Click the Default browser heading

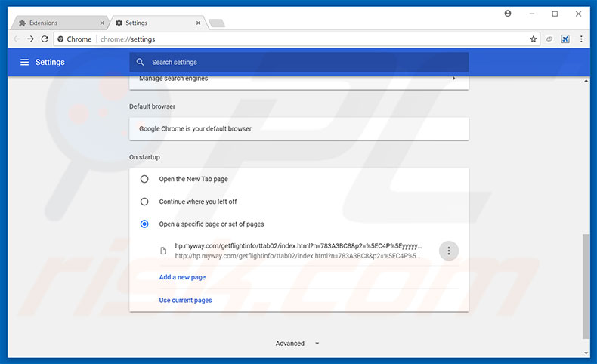coord(152,106)
